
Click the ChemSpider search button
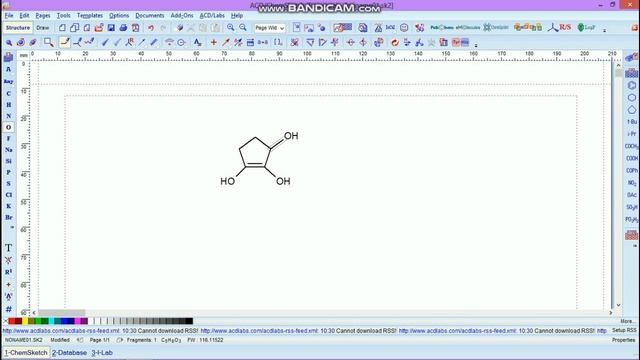pos(496,28)
